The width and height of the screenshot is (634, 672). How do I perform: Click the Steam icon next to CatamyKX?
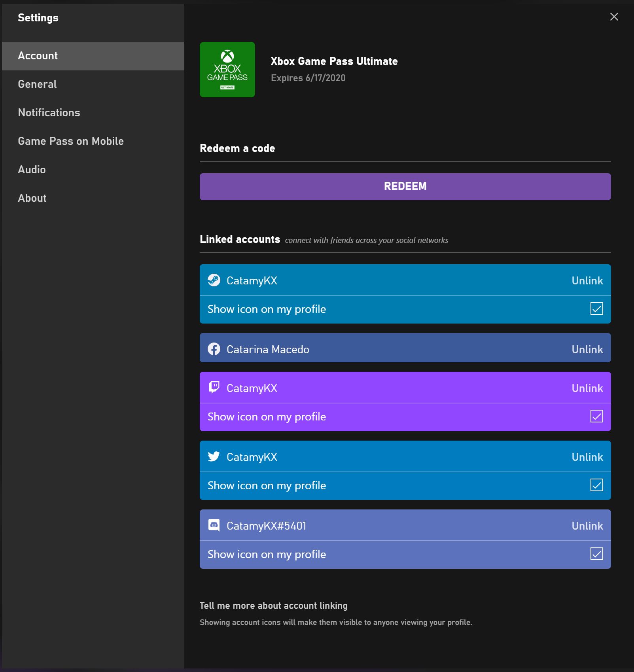pyautogui.click(x=214, y=280)
